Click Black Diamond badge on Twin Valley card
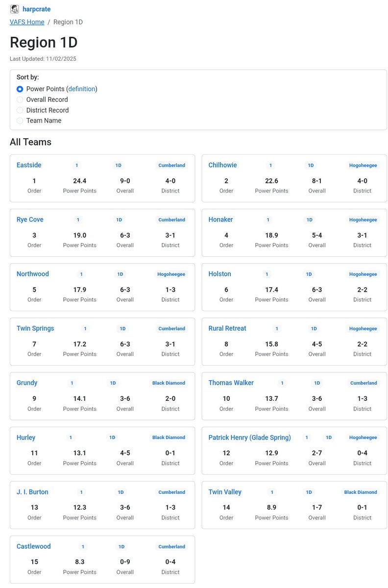 pyautogui.click(x=361, y=492)
